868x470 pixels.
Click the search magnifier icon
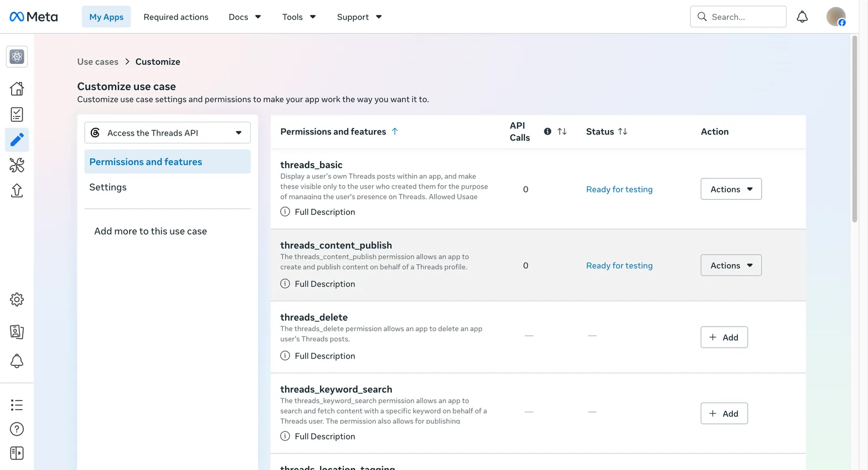(702, 17)
